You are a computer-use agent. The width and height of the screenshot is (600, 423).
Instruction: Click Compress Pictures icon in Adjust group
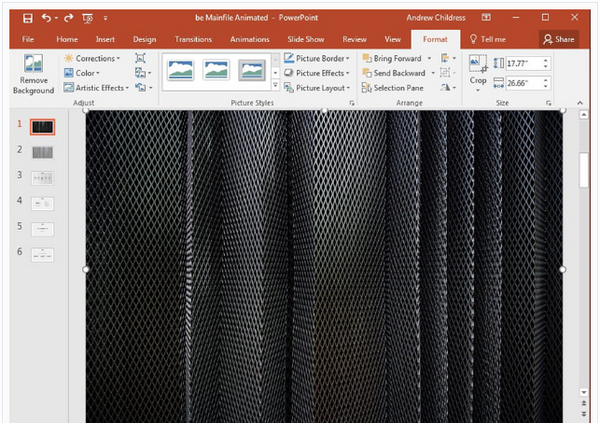click(x=140, y=58)
